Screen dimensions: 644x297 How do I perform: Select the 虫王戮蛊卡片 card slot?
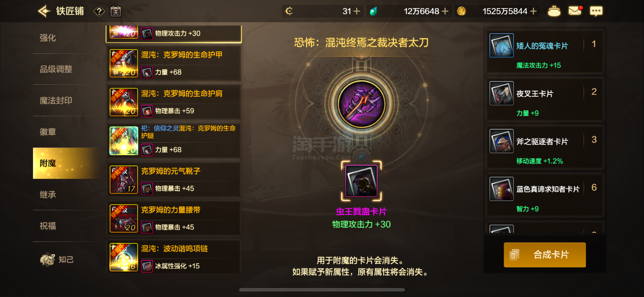tap(361, 181)
